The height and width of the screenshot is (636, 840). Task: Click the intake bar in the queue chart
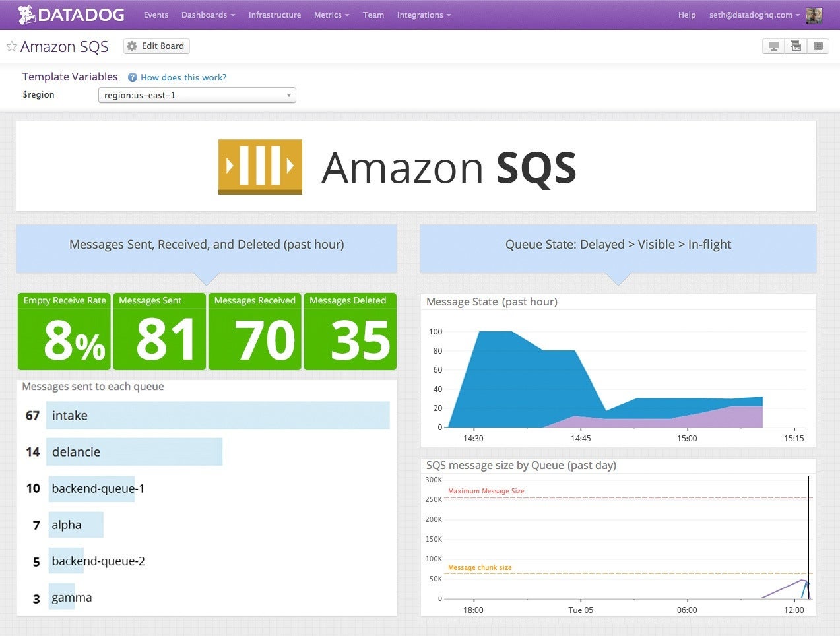[x=216, y=416]
